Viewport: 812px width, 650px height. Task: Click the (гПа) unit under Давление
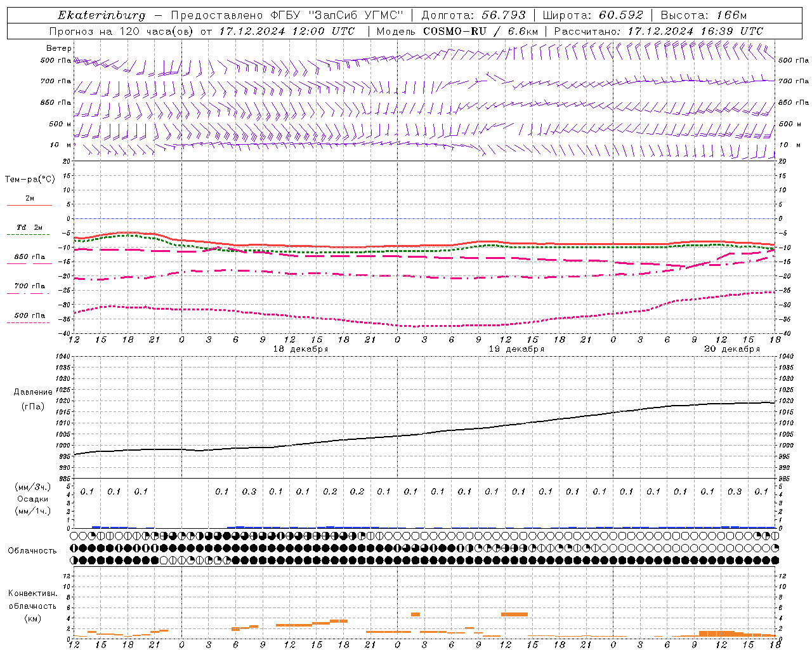pos(33,407)
